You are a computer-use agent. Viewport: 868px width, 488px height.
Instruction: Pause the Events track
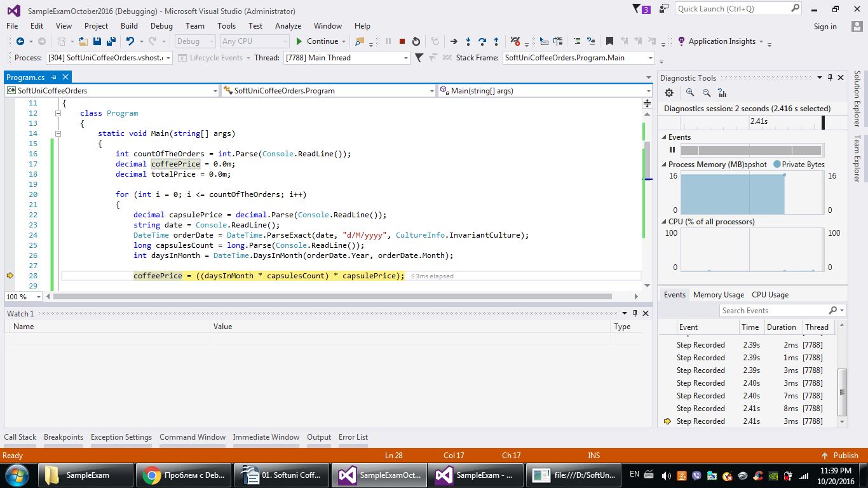tap(672, 150)
